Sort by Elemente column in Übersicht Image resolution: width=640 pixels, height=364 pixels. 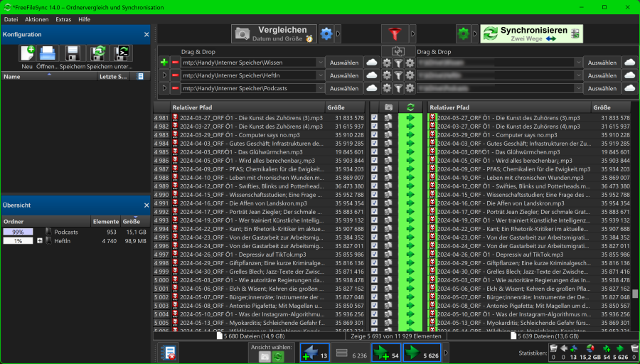(105, 222)
